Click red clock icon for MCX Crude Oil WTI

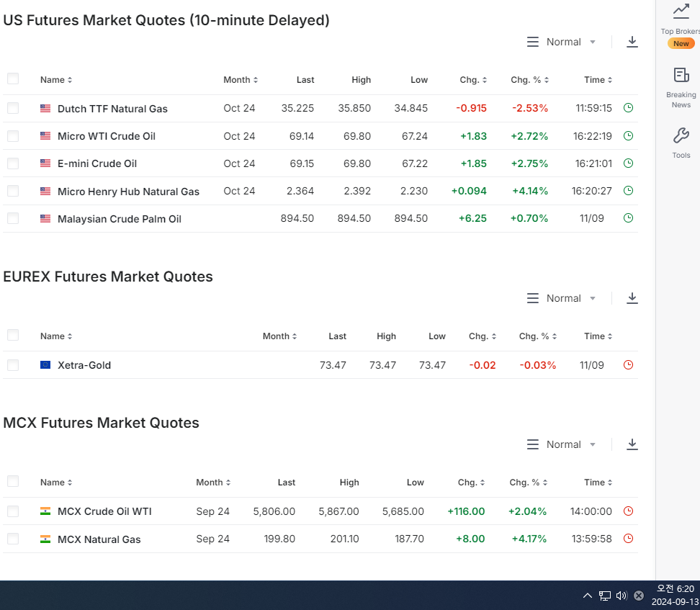pyautogui.click(x=628, y=511)
